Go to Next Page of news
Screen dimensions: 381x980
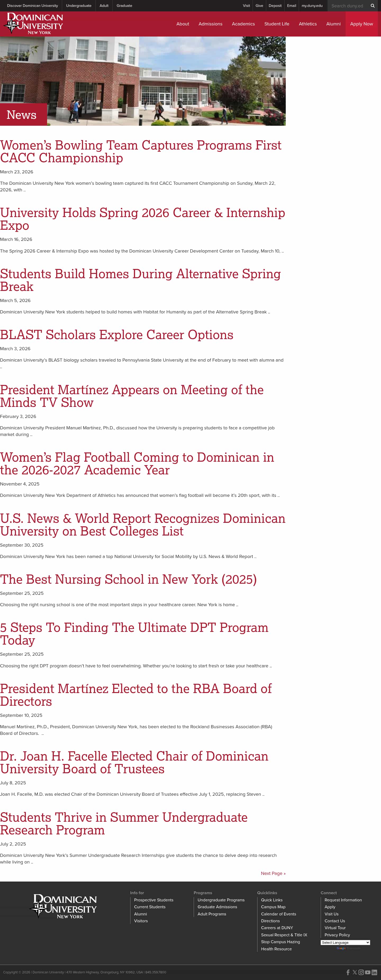coord(273,873)
